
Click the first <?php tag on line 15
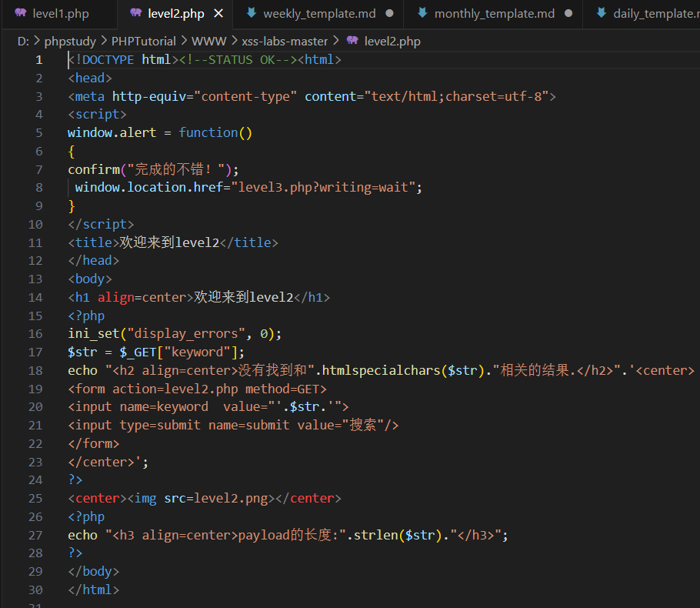(86, 316)
